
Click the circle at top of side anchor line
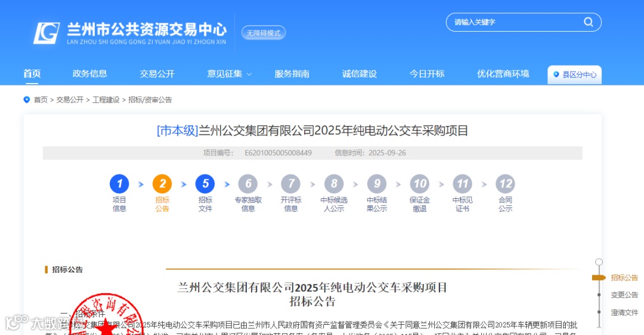tap(599, 262)
